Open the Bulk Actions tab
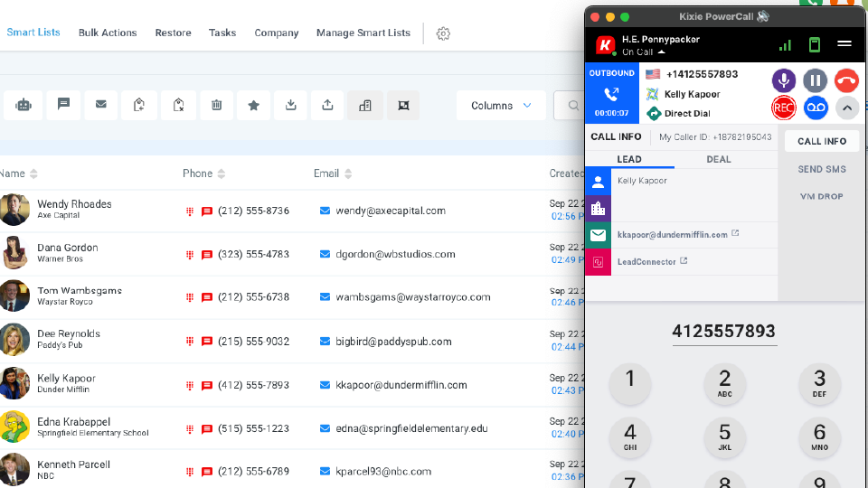The height and width of the screenshot is (488, 868). pos(108,33)
